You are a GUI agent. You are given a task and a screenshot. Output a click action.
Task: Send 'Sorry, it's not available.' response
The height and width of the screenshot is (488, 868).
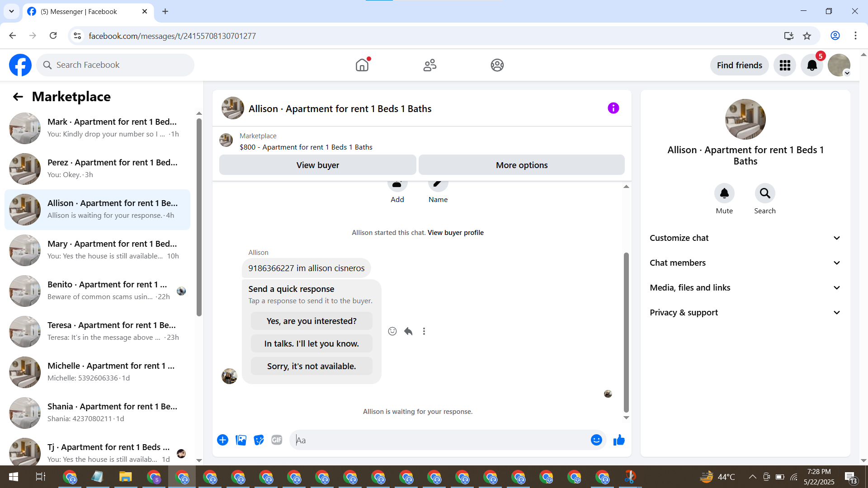(311, 366)
